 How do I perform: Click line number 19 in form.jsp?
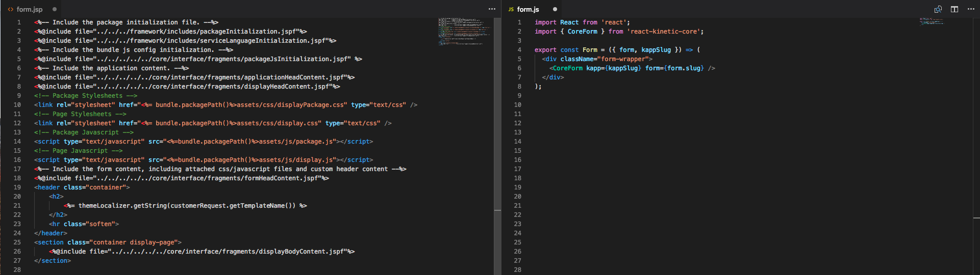point(17,187)
